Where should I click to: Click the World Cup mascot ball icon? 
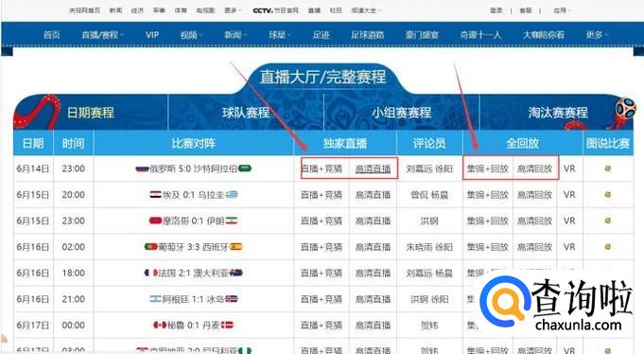[x=625, y=108]
